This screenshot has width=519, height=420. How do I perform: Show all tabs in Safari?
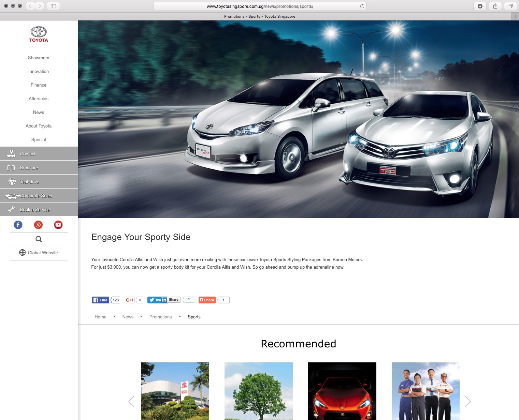[x=510, y=6]
